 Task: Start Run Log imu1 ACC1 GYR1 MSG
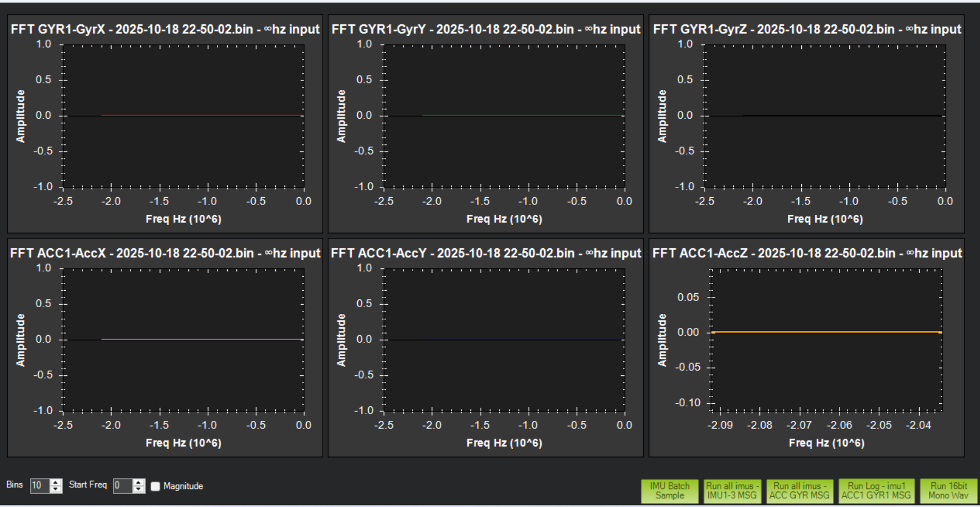876,490
